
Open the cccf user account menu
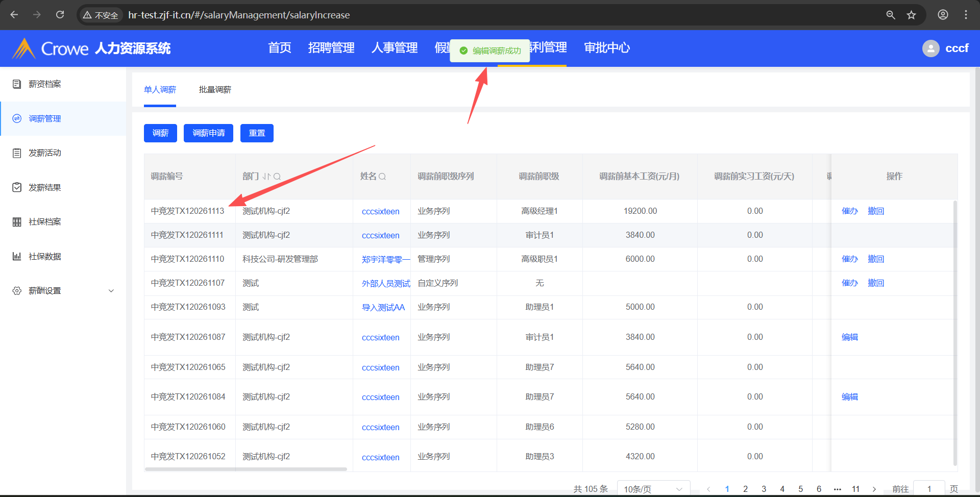click(x=945, y=48)
